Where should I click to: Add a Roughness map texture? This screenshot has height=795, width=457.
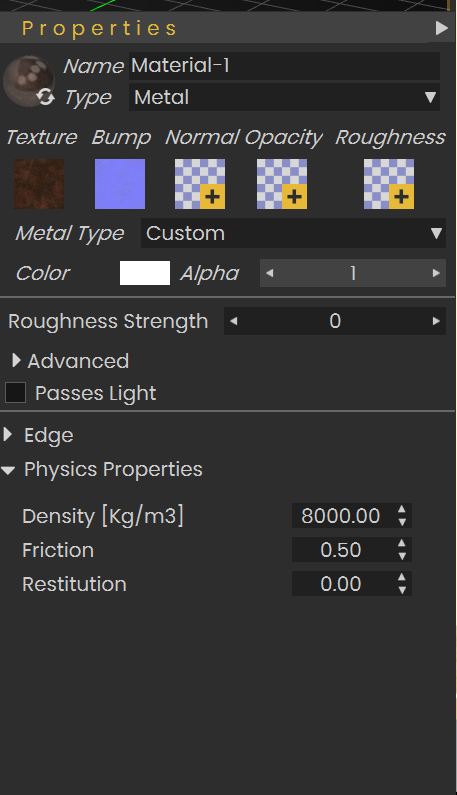pyautogui.click(x=389, y=184)
